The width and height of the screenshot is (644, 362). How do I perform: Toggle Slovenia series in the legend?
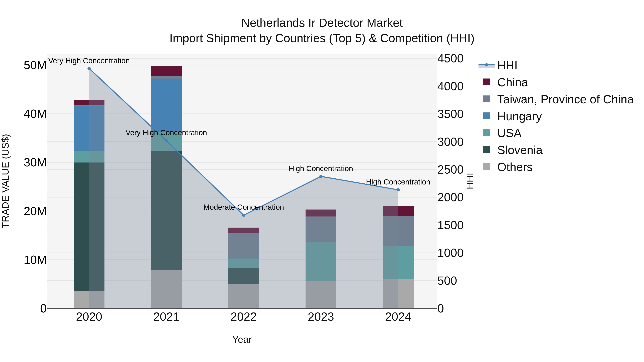[513, 150]
